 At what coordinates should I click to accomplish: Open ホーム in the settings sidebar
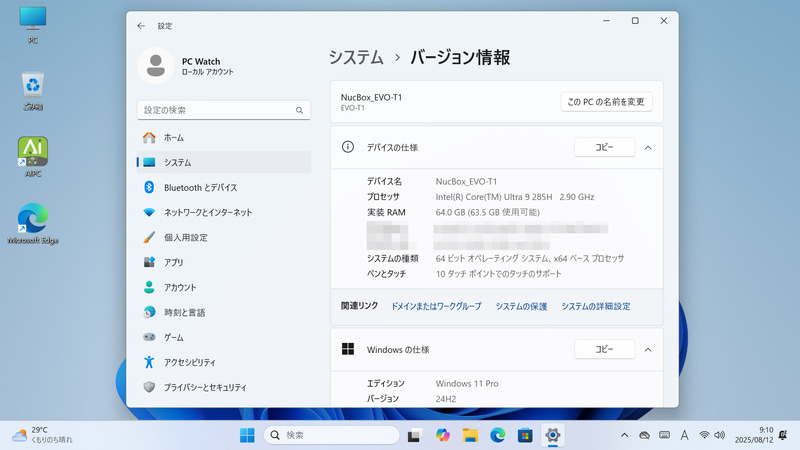click(x=223, y=137)
